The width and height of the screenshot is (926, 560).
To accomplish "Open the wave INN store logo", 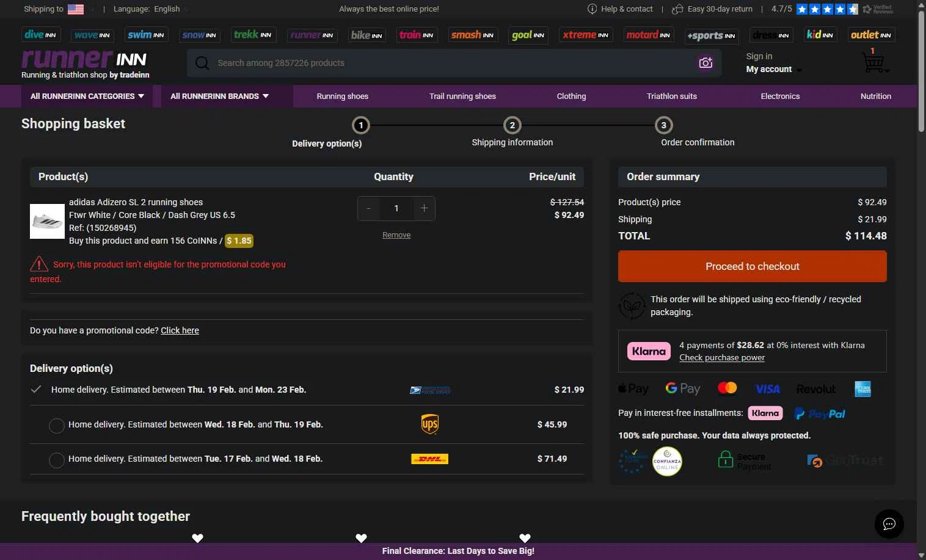I will (92, 35).
